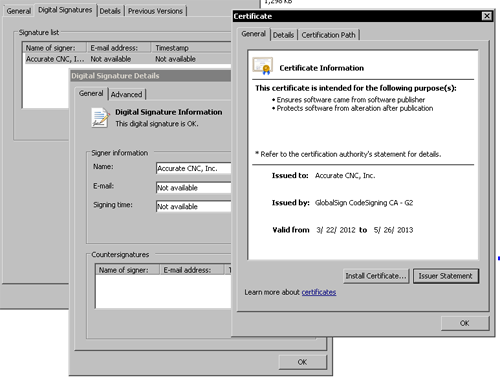The image size is (500, 384).
Task: Close the Certificate dialog
Action: point(487,16)
